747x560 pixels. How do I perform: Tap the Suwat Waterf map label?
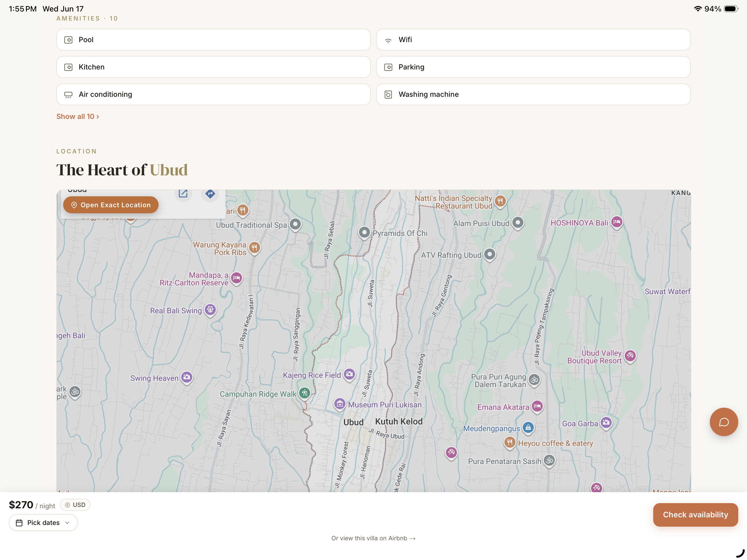tap(667, 291)
